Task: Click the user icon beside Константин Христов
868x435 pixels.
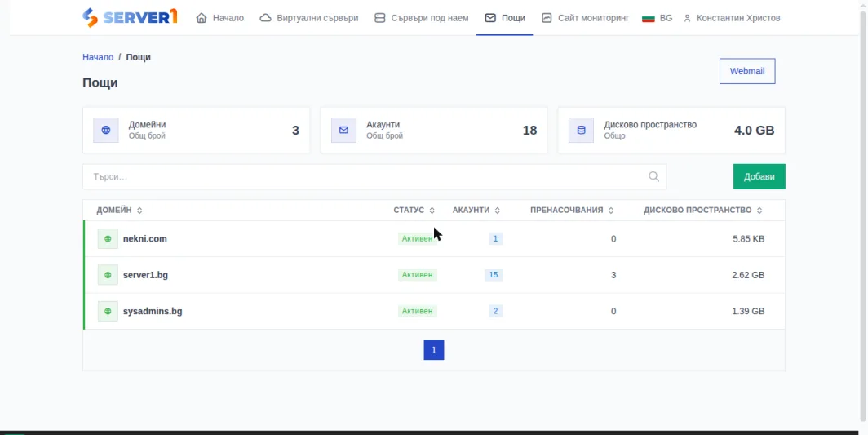Action: pos(688,18)
